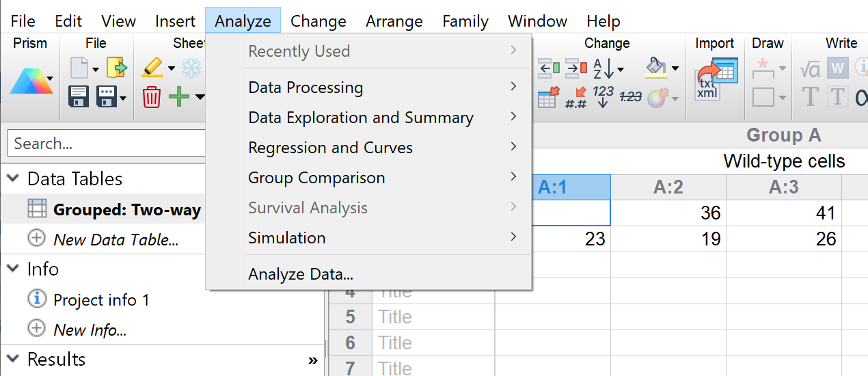
Task: Collapse the Info section chevron
Action: (x=13, y=269)
